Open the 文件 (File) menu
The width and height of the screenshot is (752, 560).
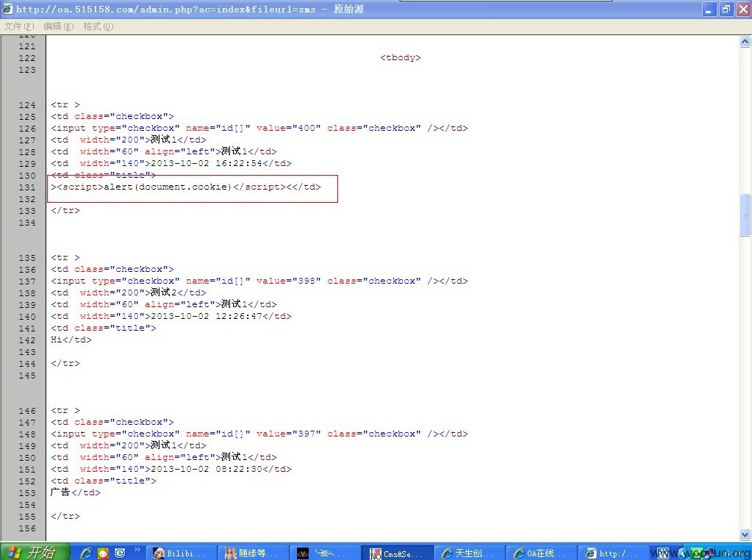(19, 26)
